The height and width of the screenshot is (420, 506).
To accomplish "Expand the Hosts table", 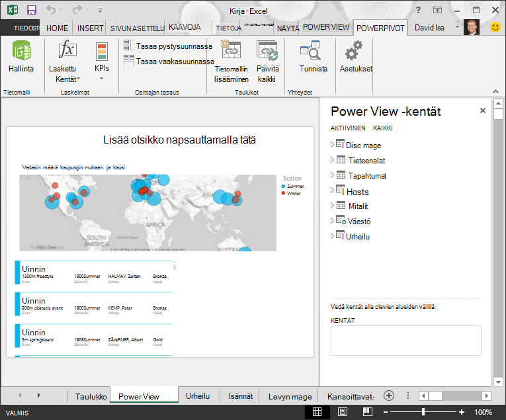I will click(333, 190).
